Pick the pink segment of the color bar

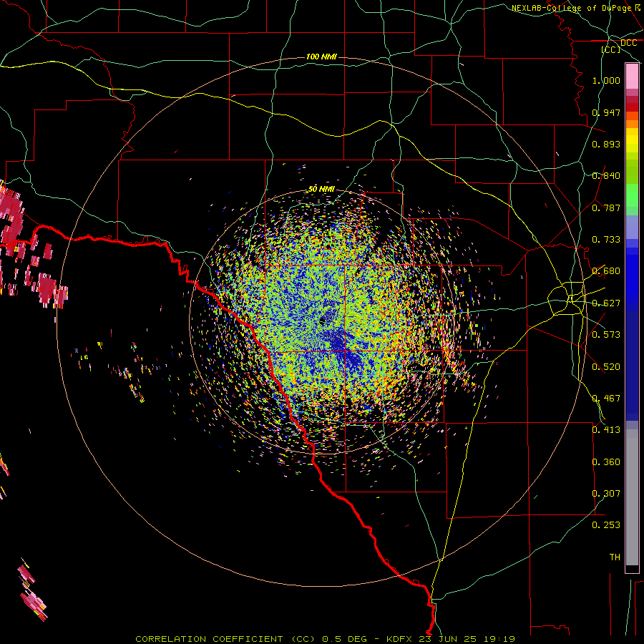pyautogui.click(x=632, y=77)
